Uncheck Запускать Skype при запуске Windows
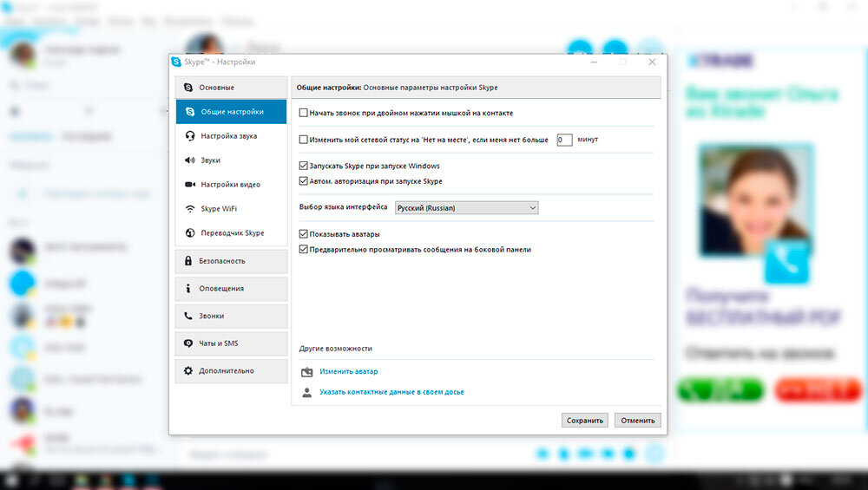The image size is (868, 490). (303, 166)
